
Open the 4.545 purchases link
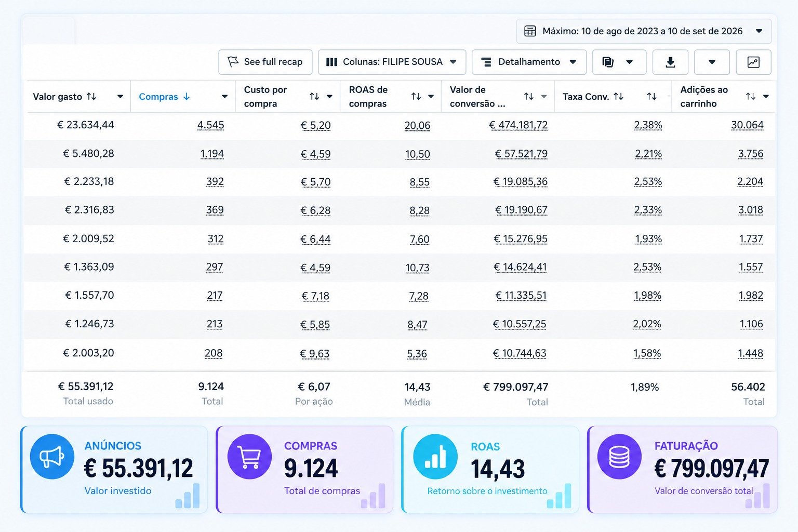(211, 125)
